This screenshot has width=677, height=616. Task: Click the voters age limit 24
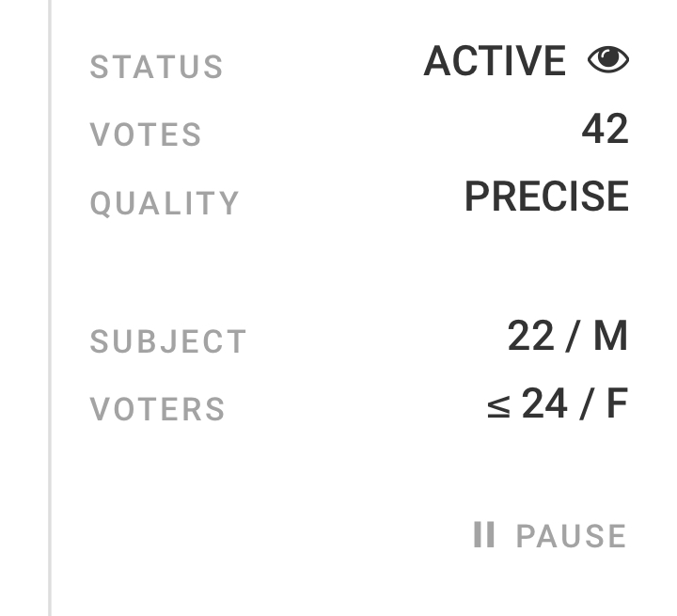(x=544, y=404)
